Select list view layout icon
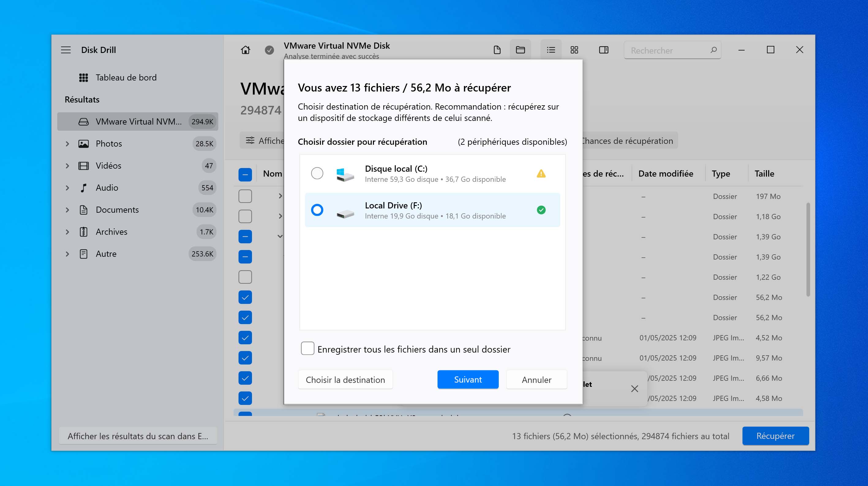Image resolution: width=868 pixels, height=486 pixels. coord(551,50)
